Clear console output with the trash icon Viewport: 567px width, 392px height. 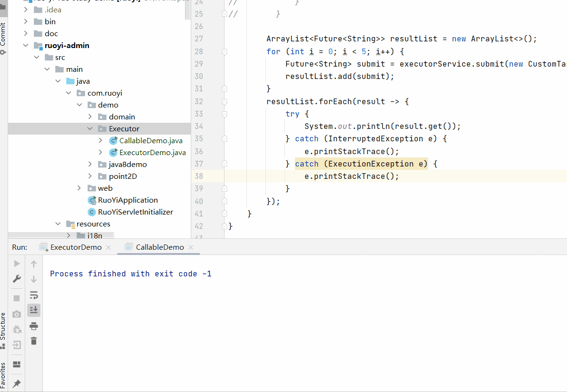(x=34, y=341)
